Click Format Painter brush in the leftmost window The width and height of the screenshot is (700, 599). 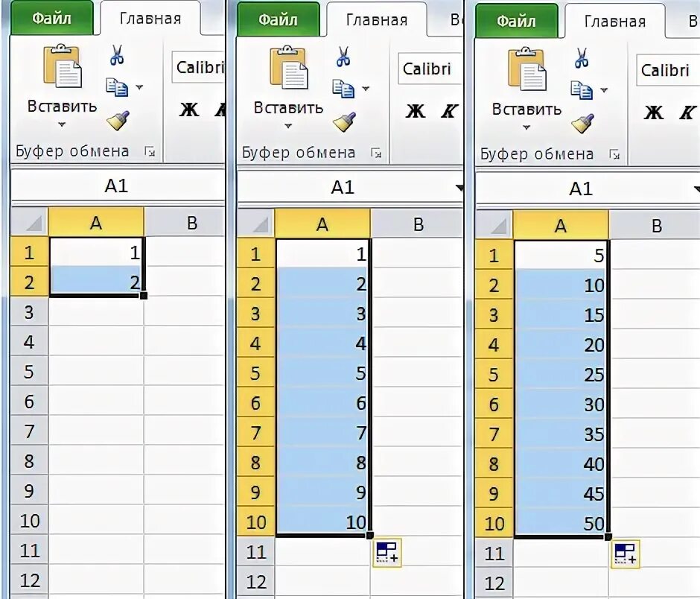(117, 119)
